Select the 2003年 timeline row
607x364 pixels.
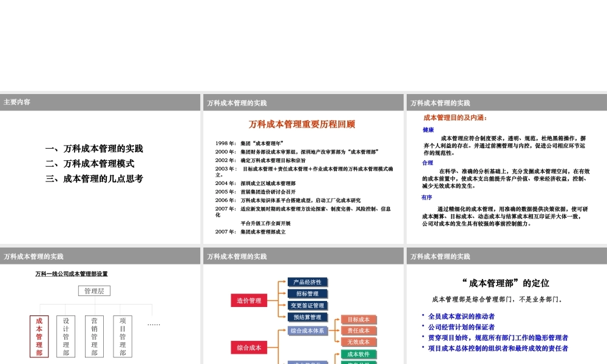[304, 172]
